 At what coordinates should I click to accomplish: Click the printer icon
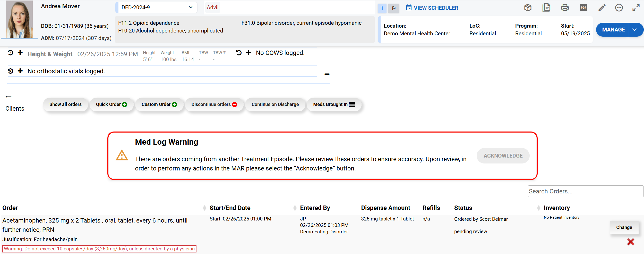pos(565,8)
